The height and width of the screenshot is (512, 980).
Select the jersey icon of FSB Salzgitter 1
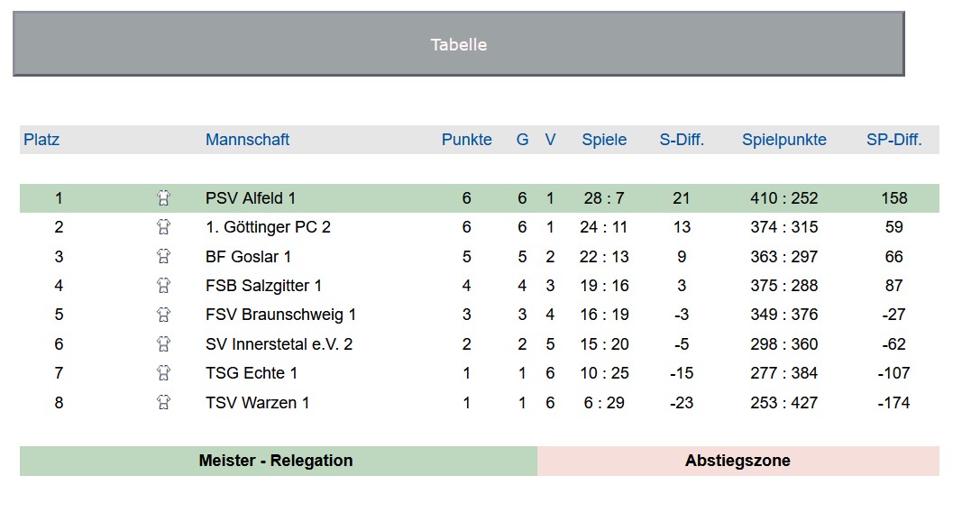point(163,286)
